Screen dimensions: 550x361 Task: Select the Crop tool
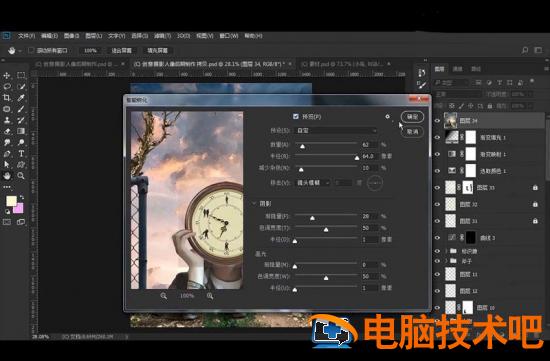click(7, 98)
